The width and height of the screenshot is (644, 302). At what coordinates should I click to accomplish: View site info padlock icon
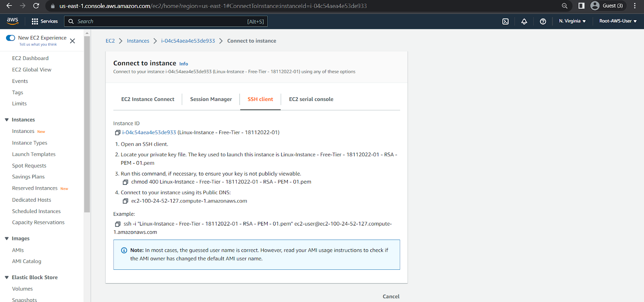pos(52,6)
